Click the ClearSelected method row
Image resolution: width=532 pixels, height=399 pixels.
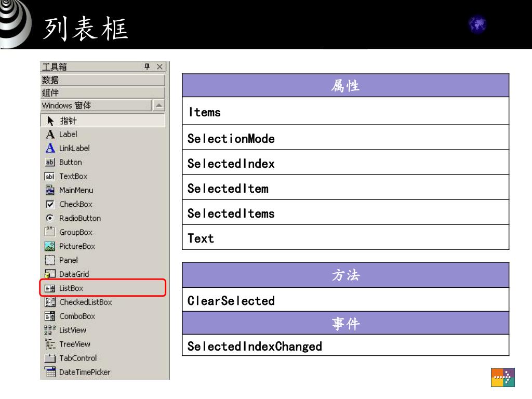[345, 300]
